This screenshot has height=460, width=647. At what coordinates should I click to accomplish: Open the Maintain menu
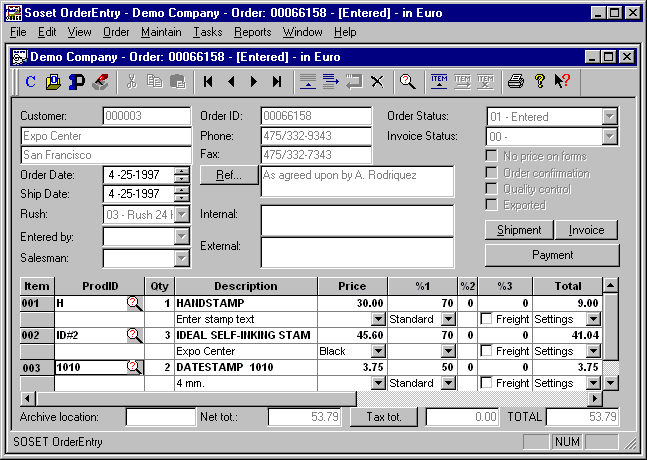coord(161,32)
